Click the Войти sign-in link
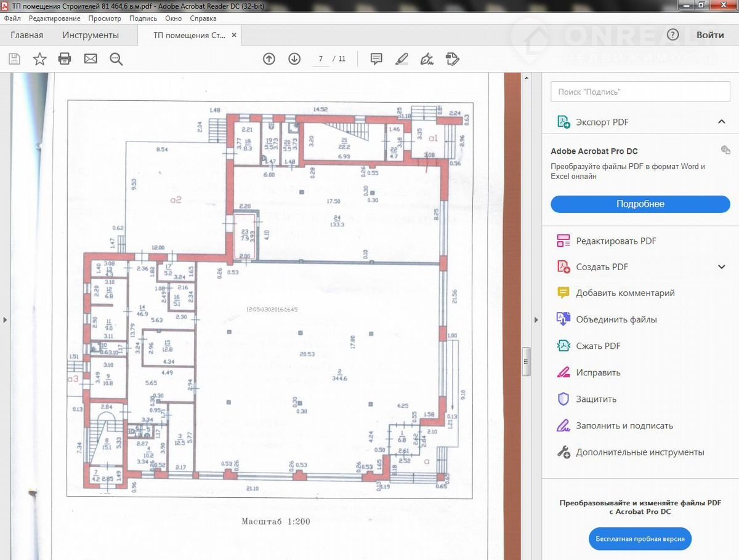This screenshot has height=560, width=739. [710, 35]
